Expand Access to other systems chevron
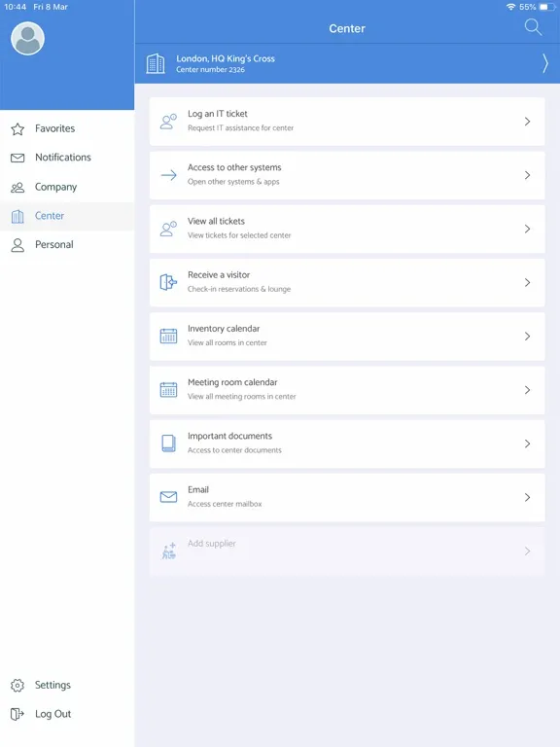The height and width of the screenshot is (747, 560). pos(527,175)
